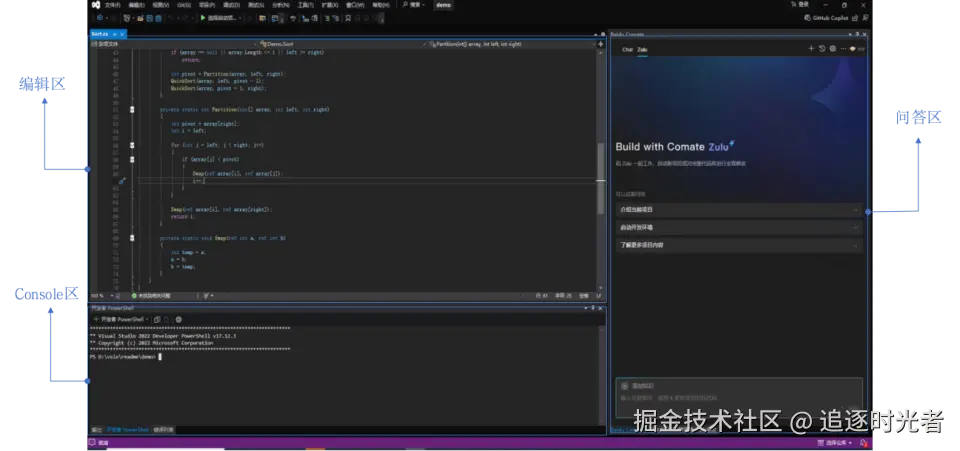Viewport: 960px width, 451px height.
Task: Select the 输出 bottom tab
Action: (x=97, y=430)
